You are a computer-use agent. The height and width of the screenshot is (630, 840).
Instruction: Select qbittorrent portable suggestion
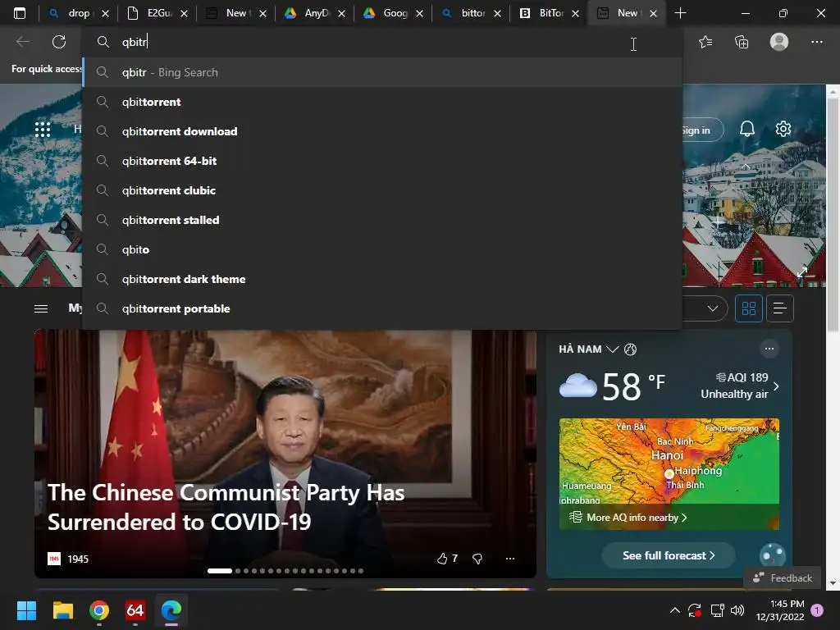[383, 308]
